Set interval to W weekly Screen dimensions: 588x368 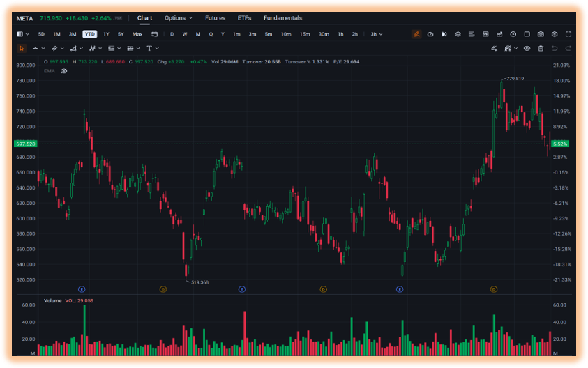[185, 34]
